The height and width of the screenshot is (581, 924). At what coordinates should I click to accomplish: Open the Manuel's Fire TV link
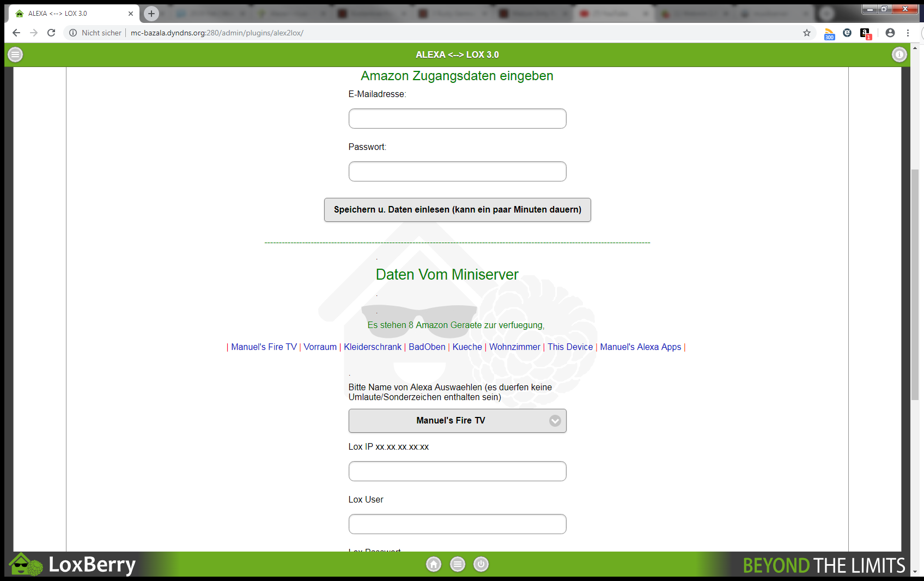pos(264,347)
